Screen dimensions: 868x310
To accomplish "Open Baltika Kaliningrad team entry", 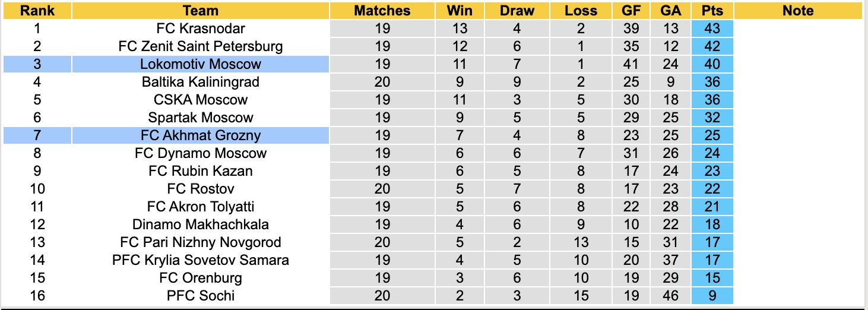I will click(201, 82).
